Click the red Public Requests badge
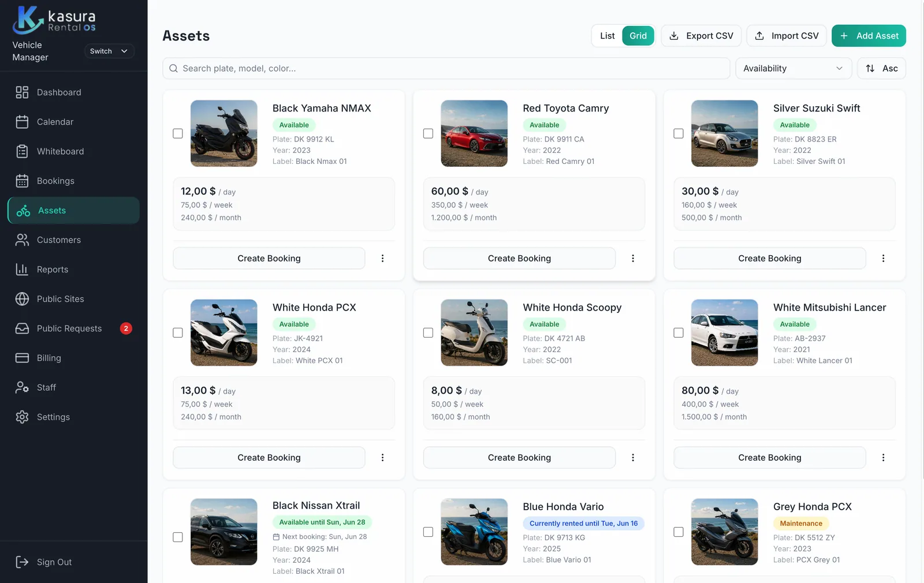The image size is (924, 583). (126, 328)
